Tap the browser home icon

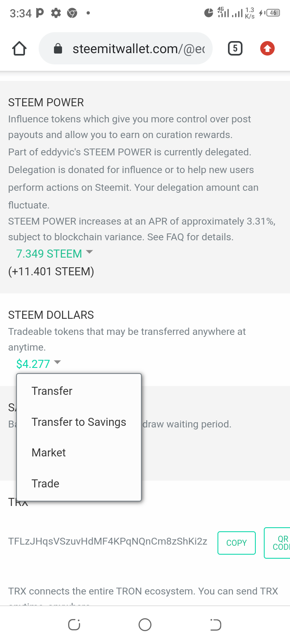click(19, 49)
